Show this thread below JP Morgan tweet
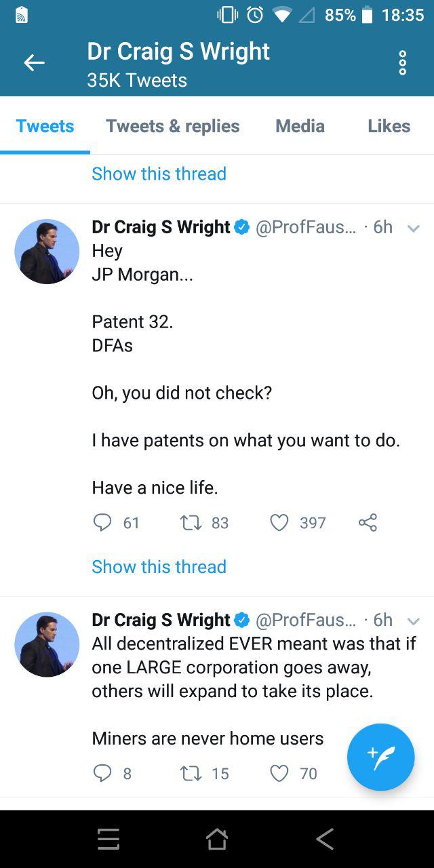This screenshot has height=868, width=434. (x=159, y=566)
